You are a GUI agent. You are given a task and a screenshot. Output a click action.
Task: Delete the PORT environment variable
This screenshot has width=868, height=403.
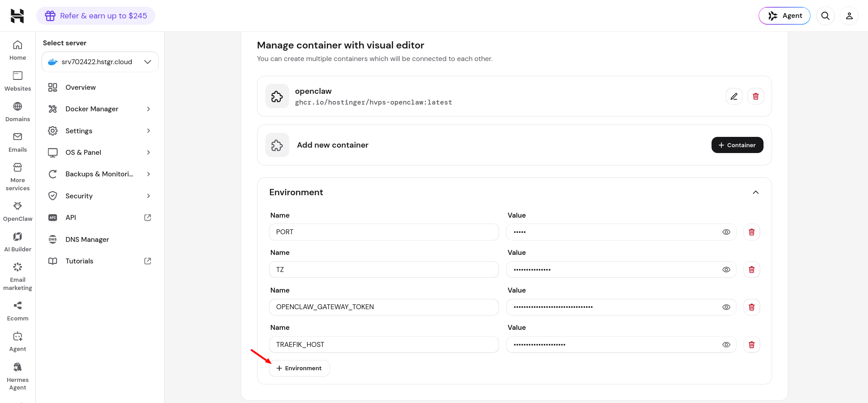(751, 232)
